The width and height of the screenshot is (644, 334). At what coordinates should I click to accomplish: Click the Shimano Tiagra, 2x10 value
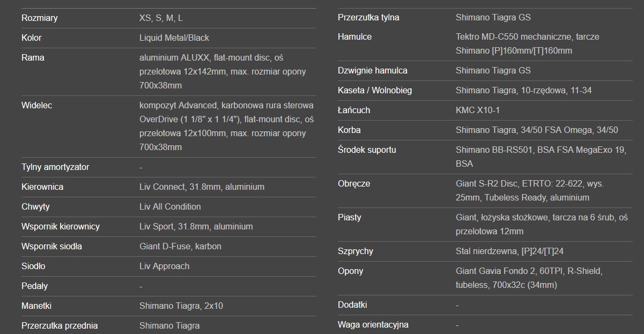pos(181,306)
